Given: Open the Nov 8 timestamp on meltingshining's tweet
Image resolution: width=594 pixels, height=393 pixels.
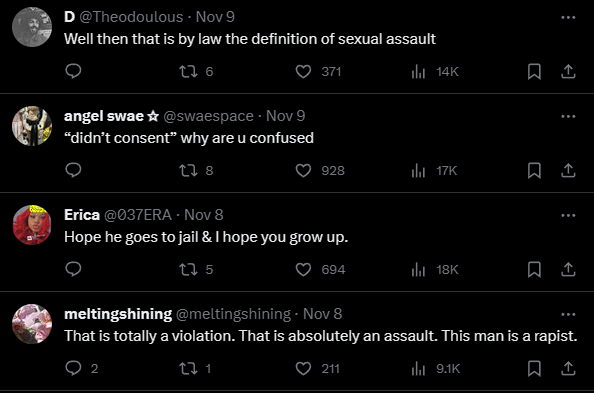Looking at the screenshot, I should pyautogui.click(x=322, y=314).
